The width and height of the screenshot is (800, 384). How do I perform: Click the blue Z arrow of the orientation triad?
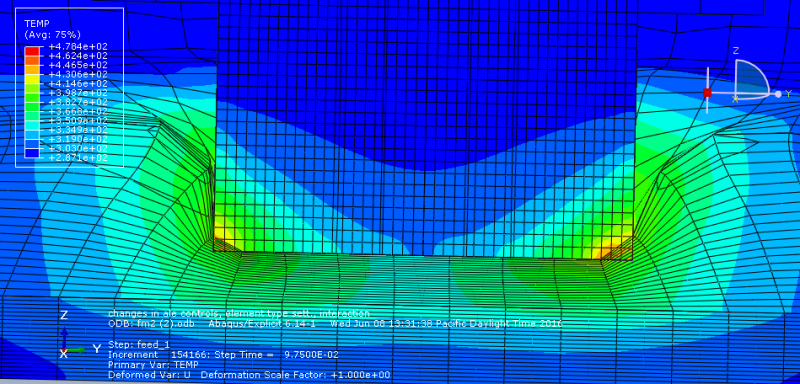[64, 337]
